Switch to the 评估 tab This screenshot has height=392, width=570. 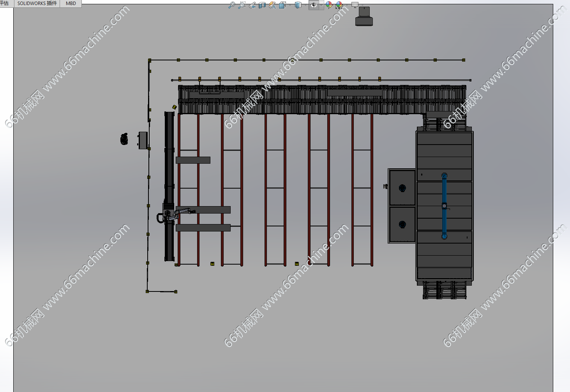[5, 4]
